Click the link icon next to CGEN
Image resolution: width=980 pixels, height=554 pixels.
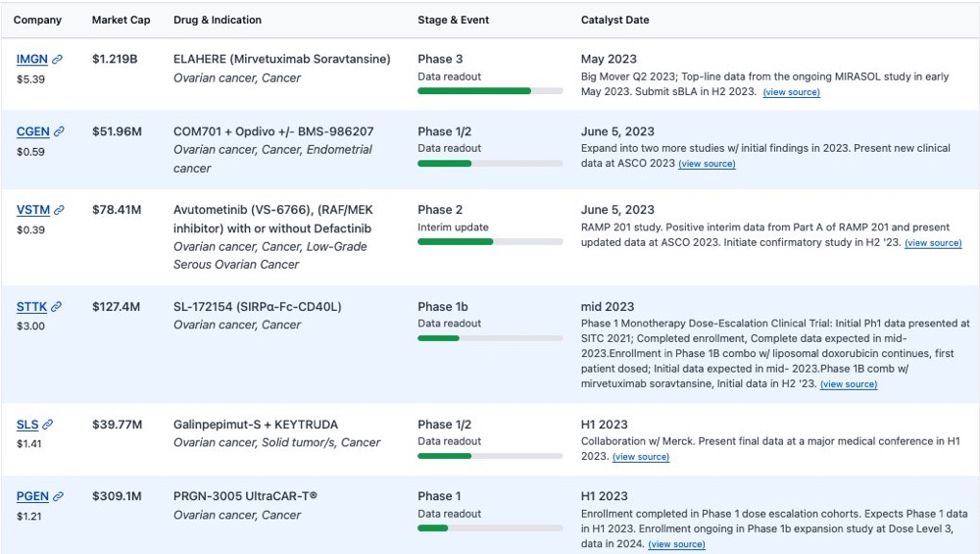pos(59,132)
